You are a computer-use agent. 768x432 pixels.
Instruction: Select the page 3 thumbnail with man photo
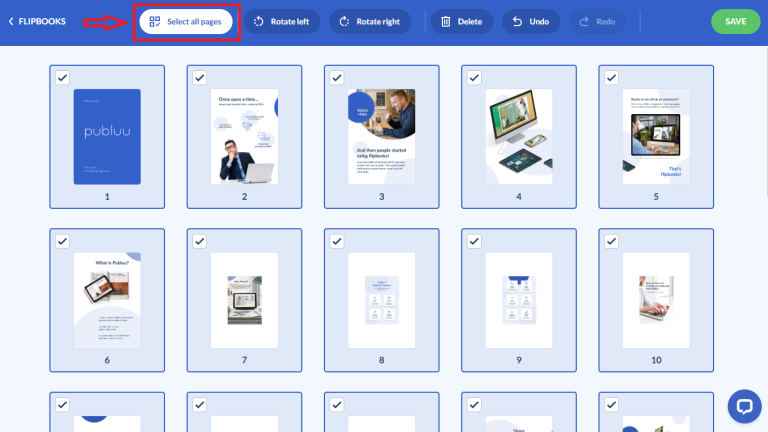[382, 137]
